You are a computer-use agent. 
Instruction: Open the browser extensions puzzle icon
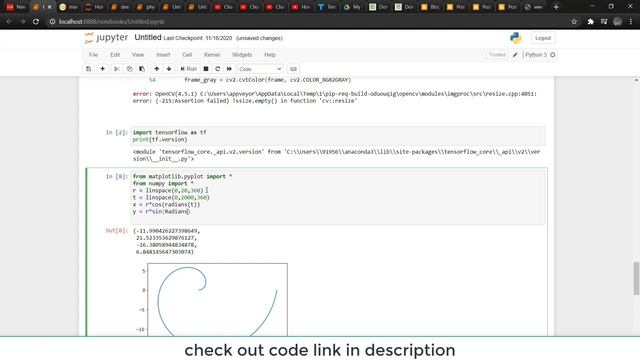click(590, 22)
